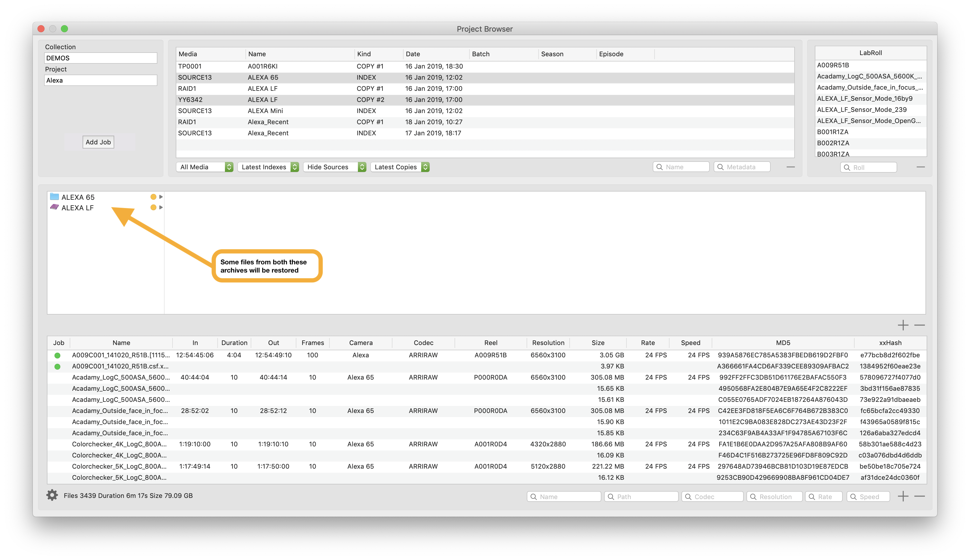The width and height of the screenshot is (970, 560).
Task: Click yellow status dot next to ALEXA LF
Action: [153, 207]
